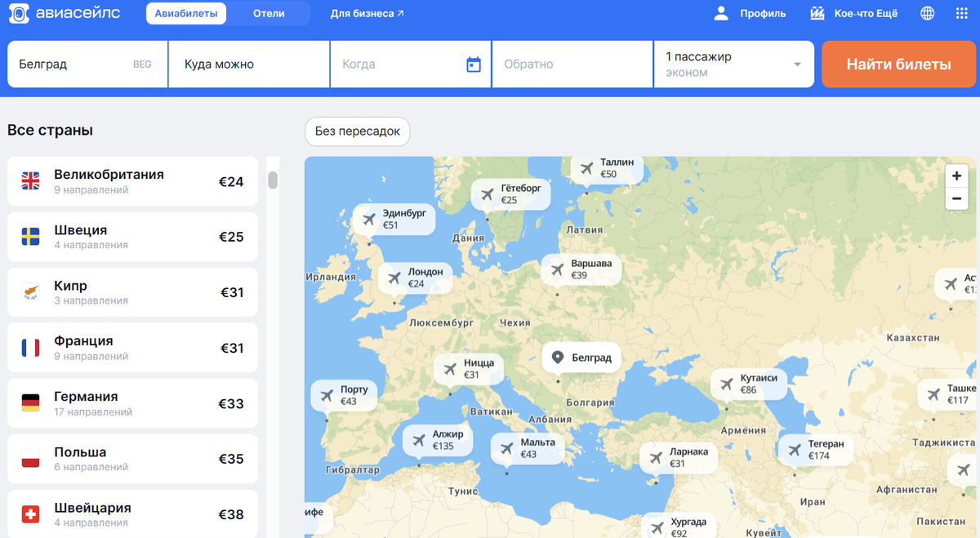Select the Варшава €39 map marker
The width and height of the screenshot is (980, 538).
[581, 269]
